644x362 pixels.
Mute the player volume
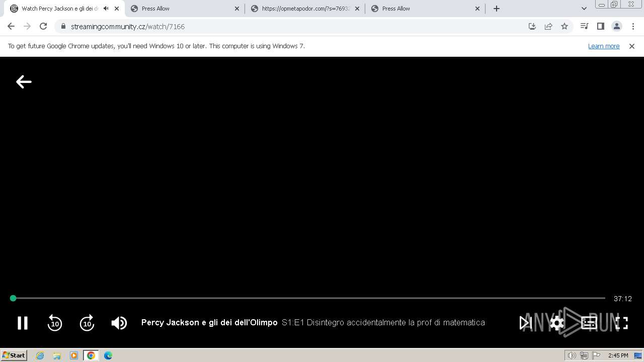[x=119, y=323]
